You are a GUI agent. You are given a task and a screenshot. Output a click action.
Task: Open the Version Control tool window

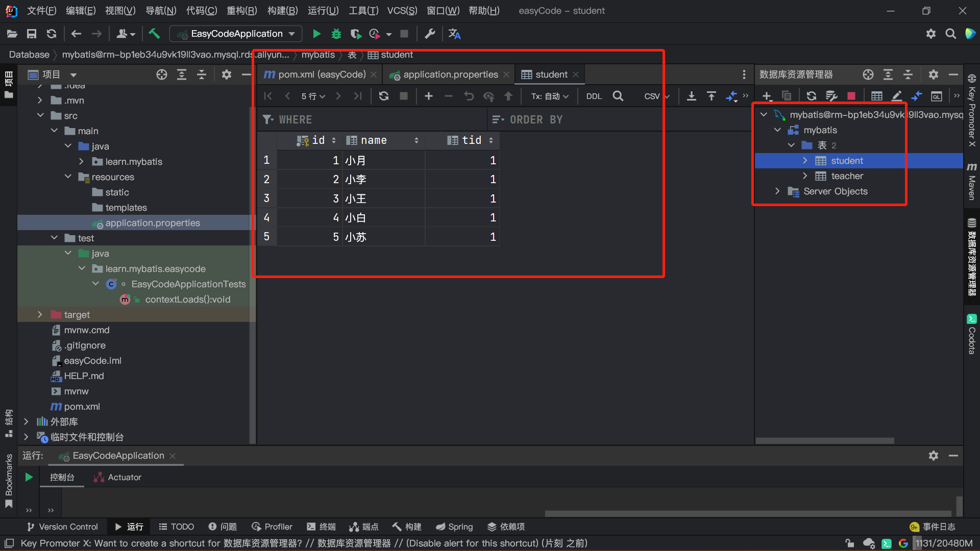62,527
